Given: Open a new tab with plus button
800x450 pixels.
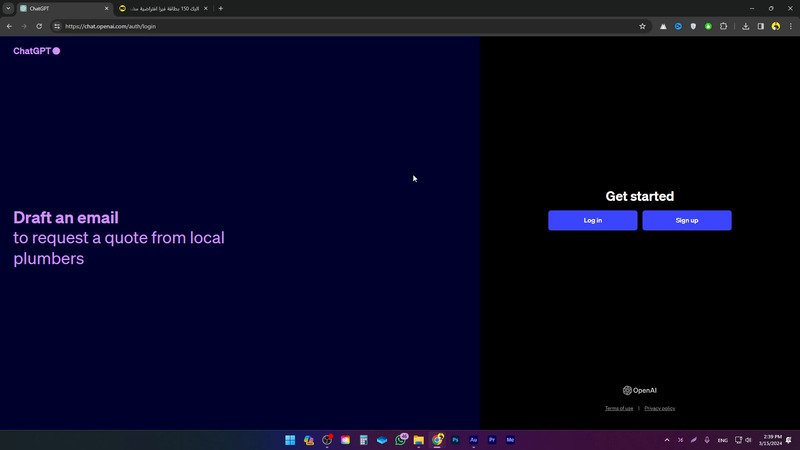Looking at the screenshot, I should pos(221,8).
